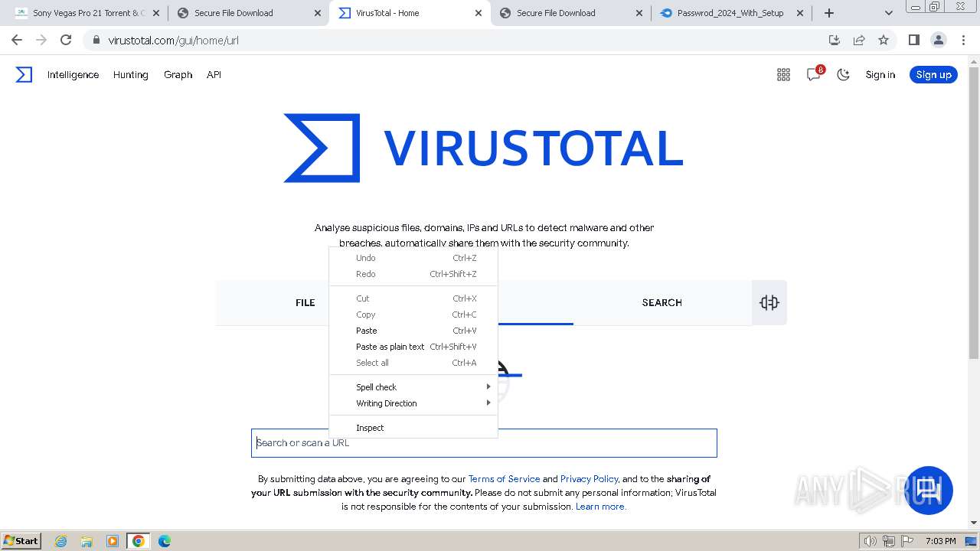
Task: Open media player taskbar icon
Action: coord(113,541)
